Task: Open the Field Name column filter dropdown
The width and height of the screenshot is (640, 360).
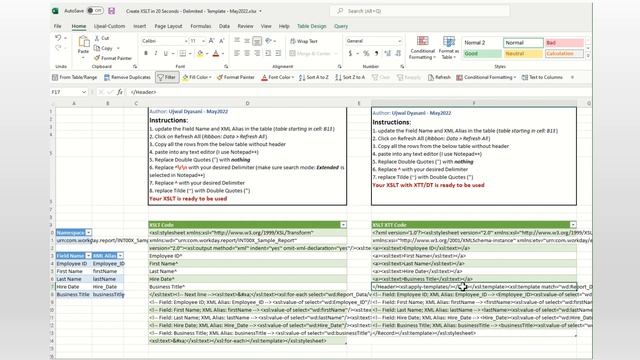Action: click(x=88, y=256)
